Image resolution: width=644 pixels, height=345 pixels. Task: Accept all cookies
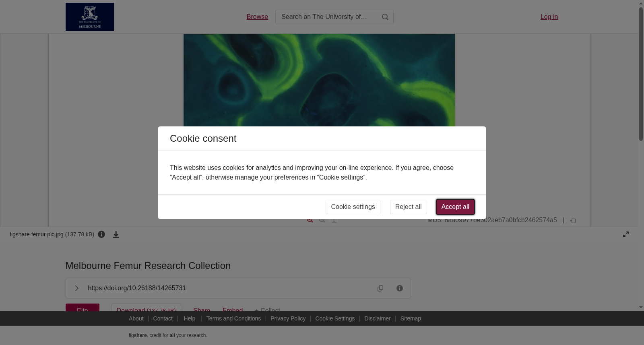tap(455, 207)
